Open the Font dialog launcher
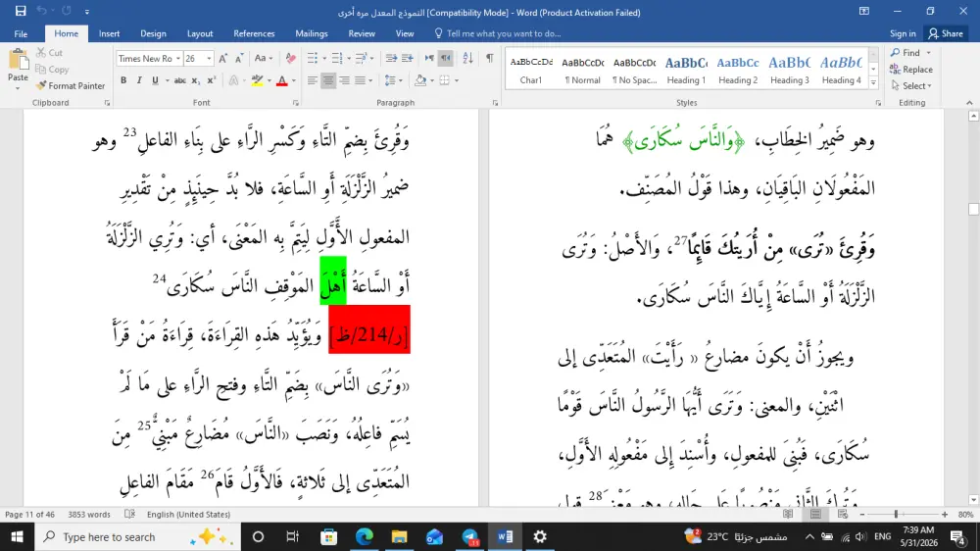 coord(296,103)
